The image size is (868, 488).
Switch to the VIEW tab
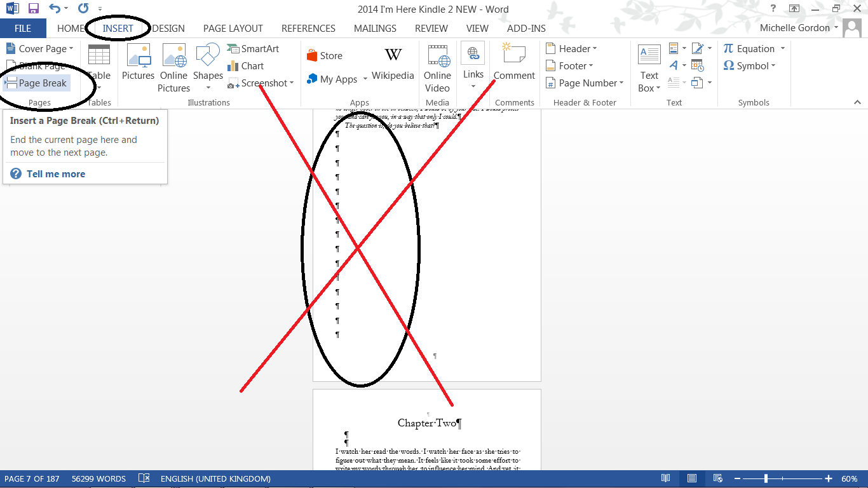477,29
